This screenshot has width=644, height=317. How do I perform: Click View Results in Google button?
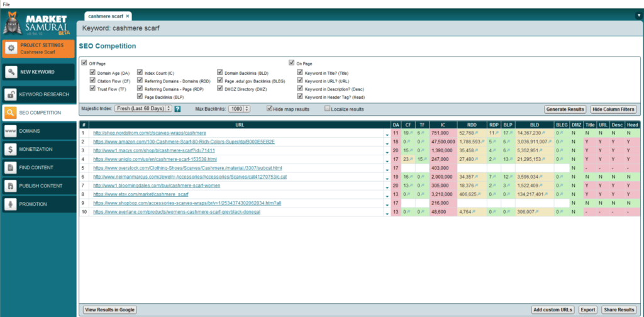point(109,309)
